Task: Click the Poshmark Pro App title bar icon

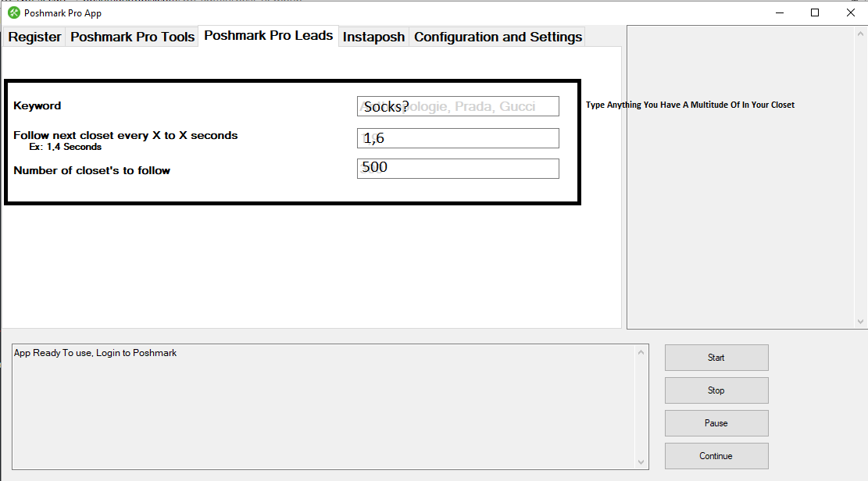Action: (x=14, y=12)
